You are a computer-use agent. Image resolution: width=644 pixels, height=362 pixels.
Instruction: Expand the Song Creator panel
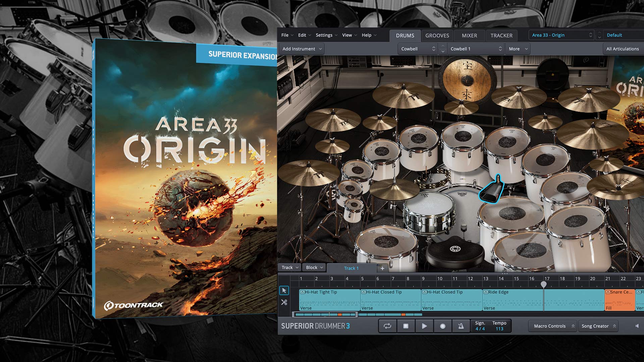coord(598,326)
